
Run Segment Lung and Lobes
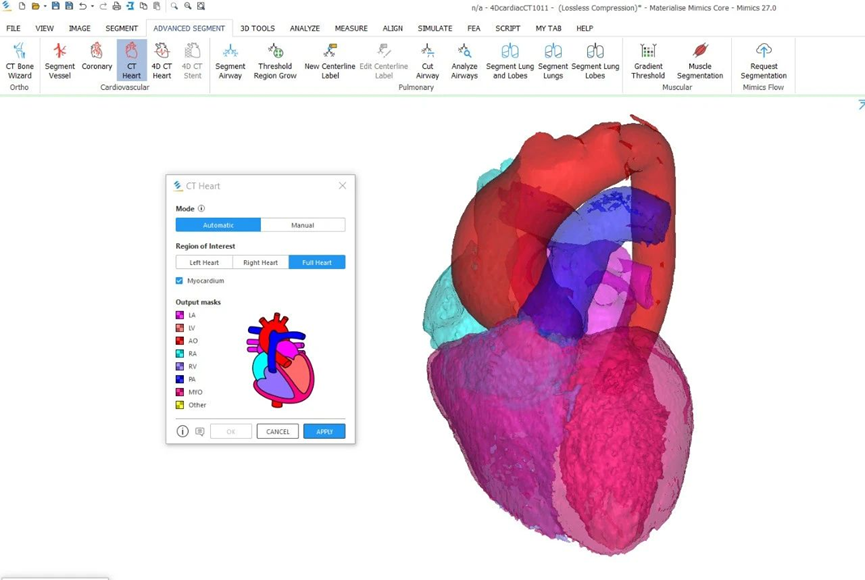[510, 61]
